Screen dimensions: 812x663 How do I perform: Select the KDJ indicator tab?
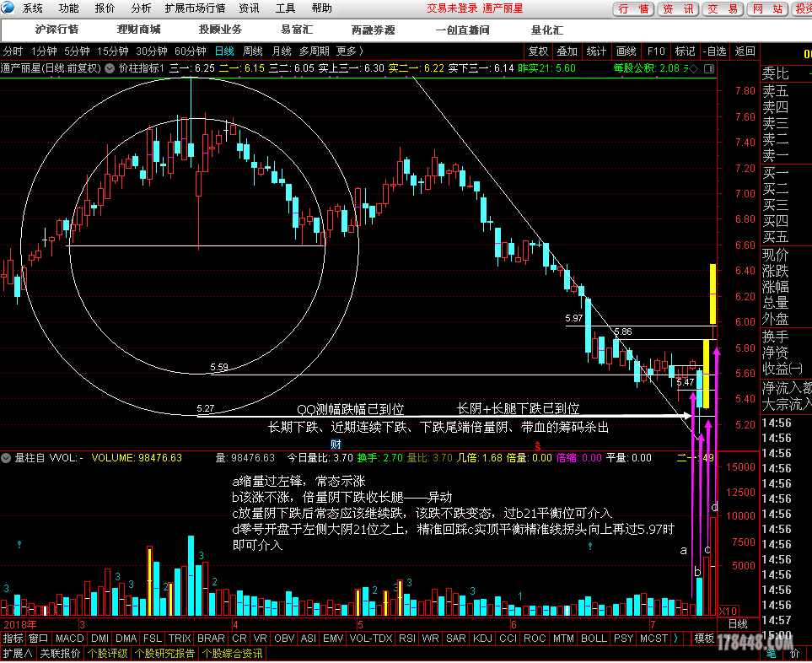(x=482, y=639)
